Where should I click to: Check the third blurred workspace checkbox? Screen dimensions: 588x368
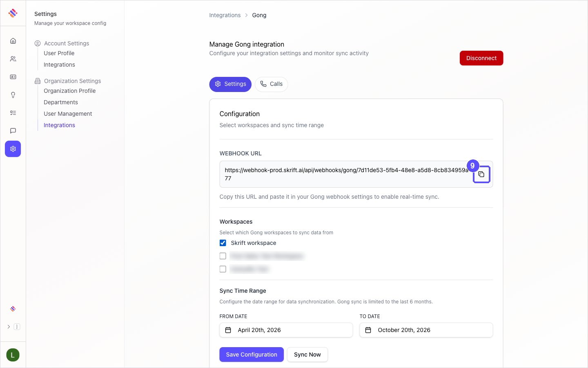223,269
